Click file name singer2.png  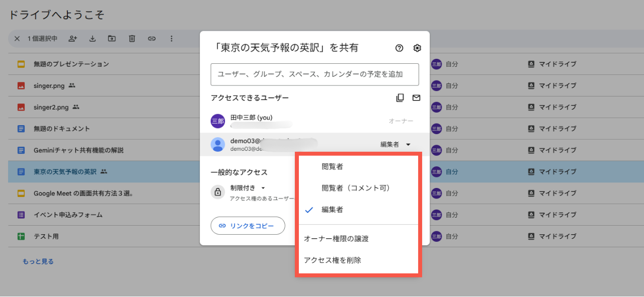[x=51, y=108]
